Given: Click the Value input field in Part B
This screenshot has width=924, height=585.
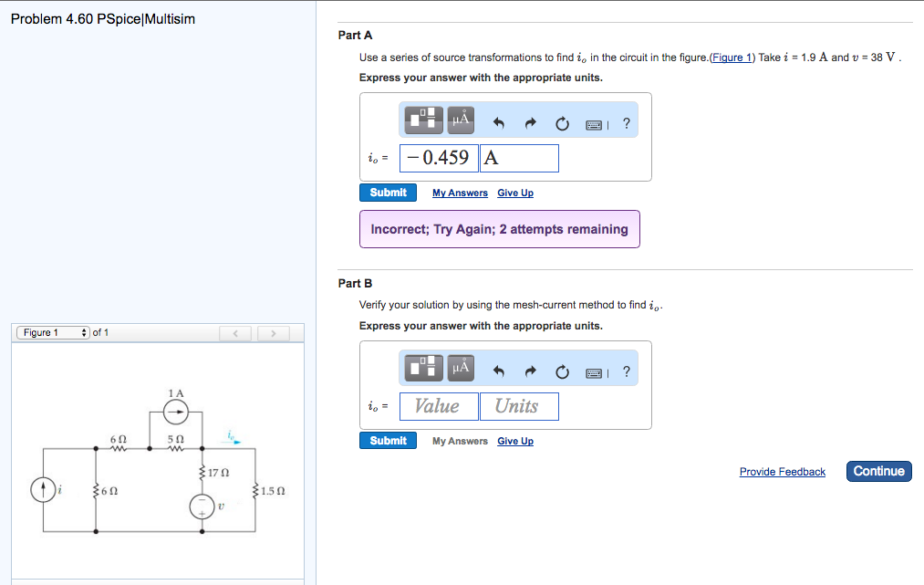Looking at the screenshot, I should click(x=438, y=405).
